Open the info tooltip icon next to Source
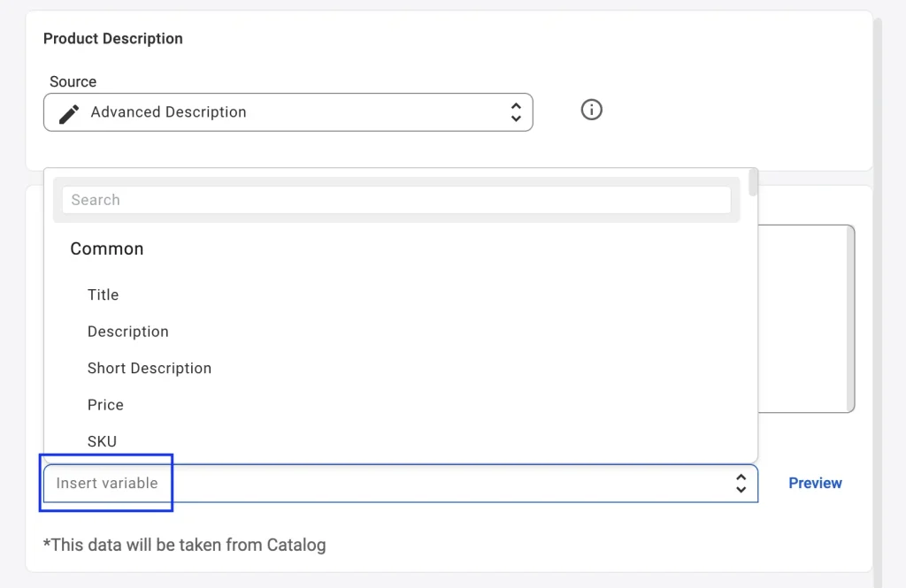The height and width of the screenshot is (588, 906). point(591,110)
